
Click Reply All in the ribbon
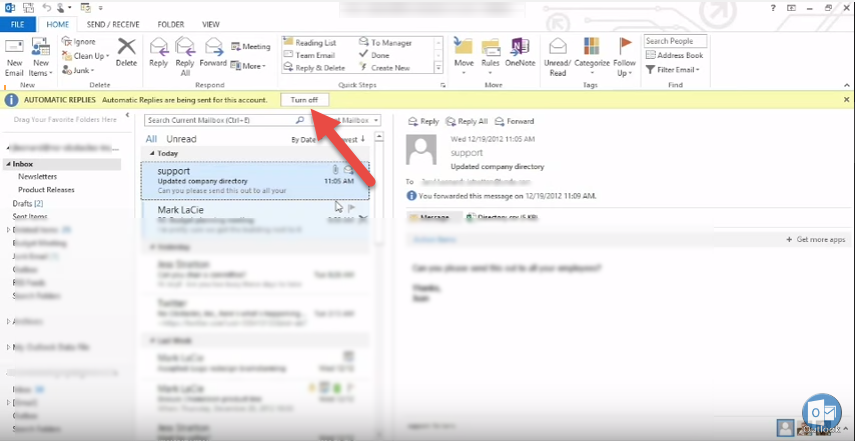tap(185, 57)
